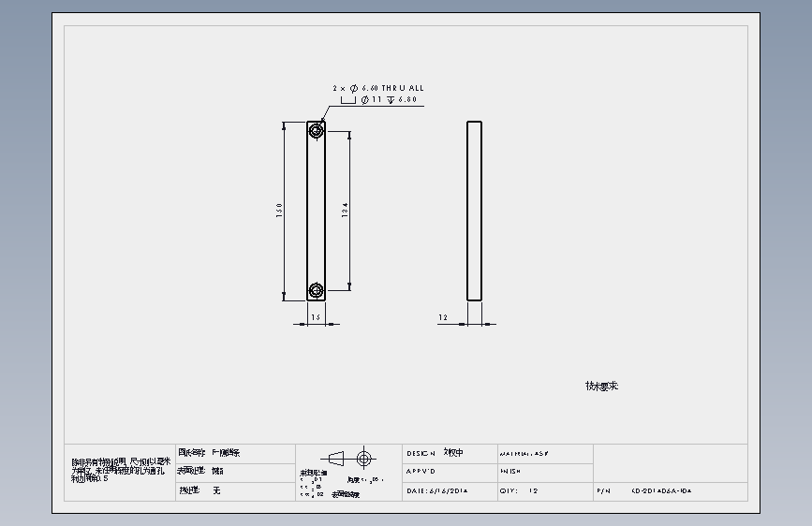Select the "2 × ⌀ 6.60 THRU ALL" hole callout

(x=378, y=88)
